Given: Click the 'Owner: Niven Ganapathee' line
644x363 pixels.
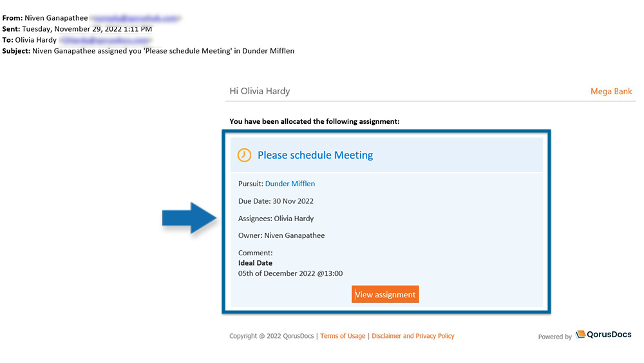Looking at the screenshot, I should (x=281, y=235).
